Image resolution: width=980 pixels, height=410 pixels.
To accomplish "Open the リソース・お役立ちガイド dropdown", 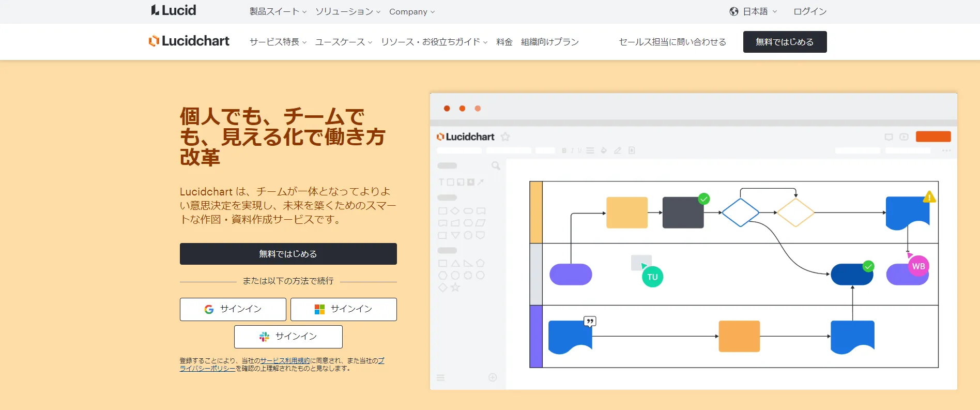I will 434,42.
